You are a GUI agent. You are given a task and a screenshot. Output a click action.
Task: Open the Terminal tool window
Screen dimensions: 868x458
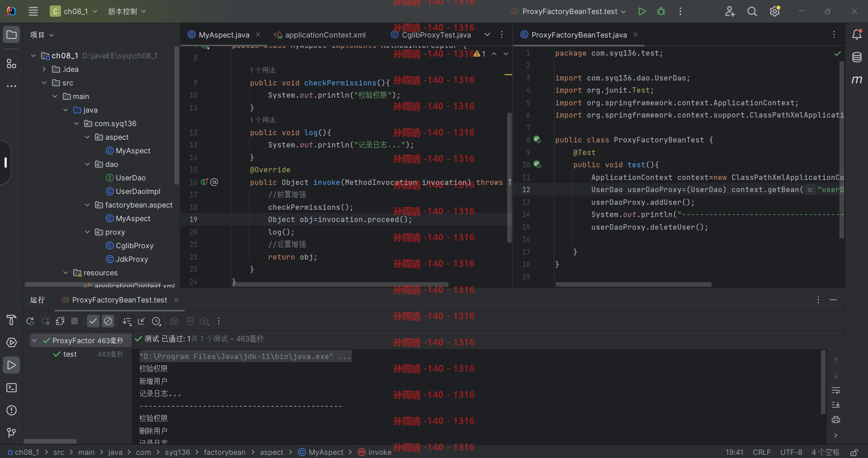[x=12, y=388]
